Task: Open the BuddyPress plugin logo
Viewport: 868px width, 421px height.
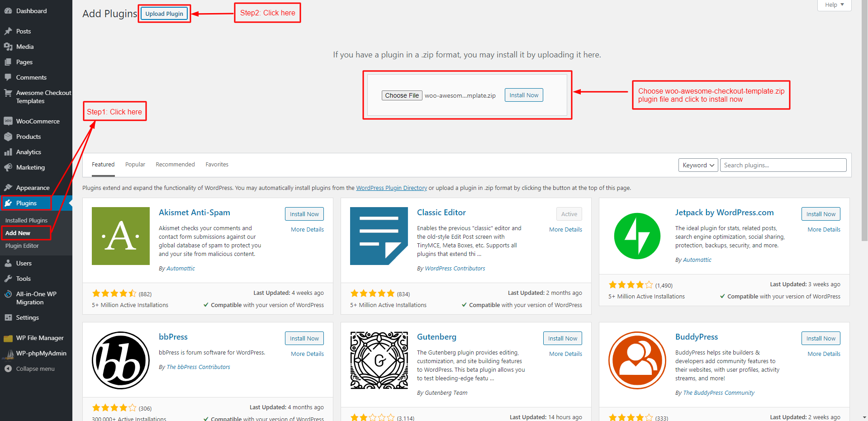Action: click(x=637, y=360)
